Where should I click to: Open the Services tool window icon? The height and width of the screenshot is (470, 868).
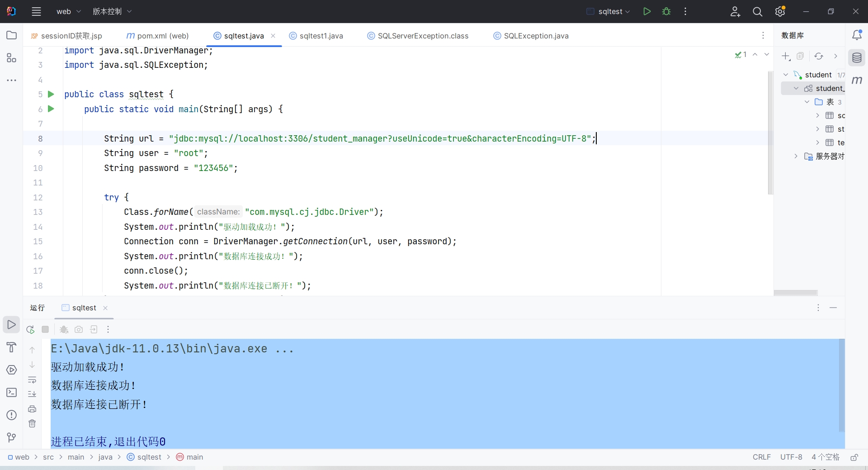12,370
